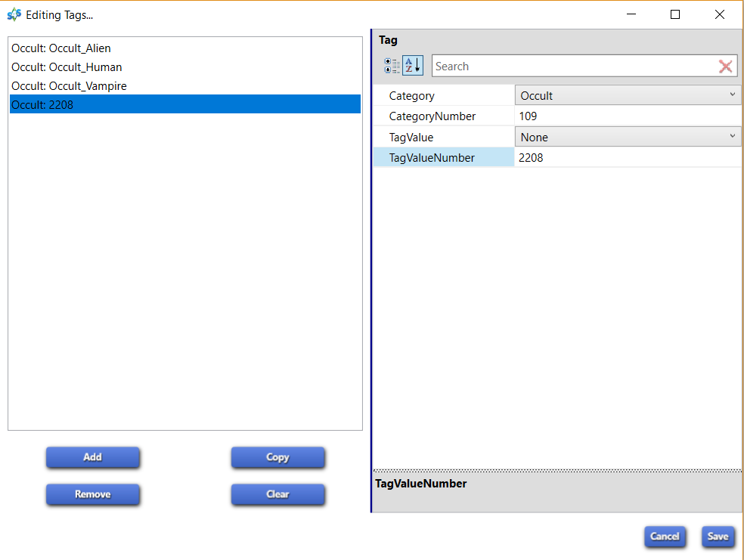Click the Sims 4 Studio app icon
The image size is (744, 560).
coord(14,14)
